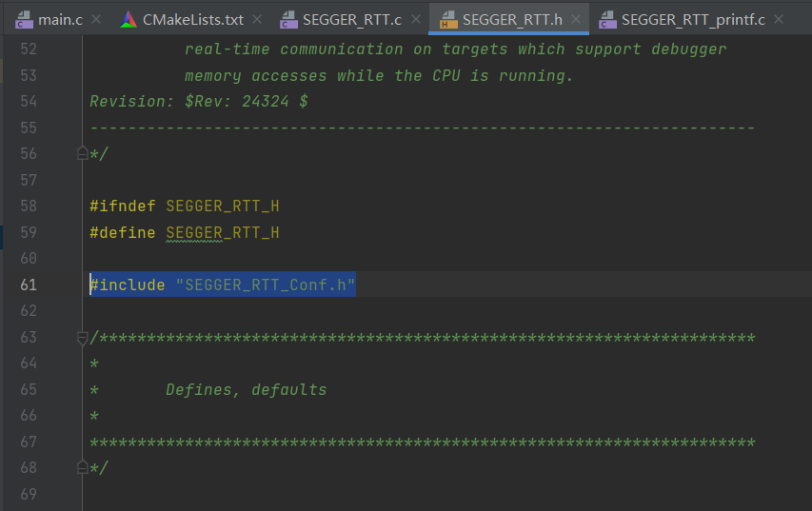Screen dimensions: 812x511
Task: Close the SEGGER_RTT.h tab
Action: pos(574,19)
